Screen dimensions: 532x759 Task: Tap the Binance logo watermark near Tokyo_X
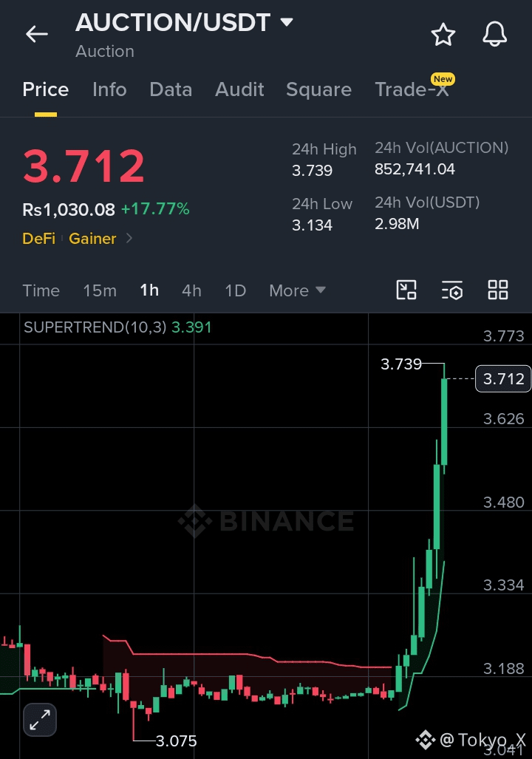pyautogui.click(x=426, y=740)
